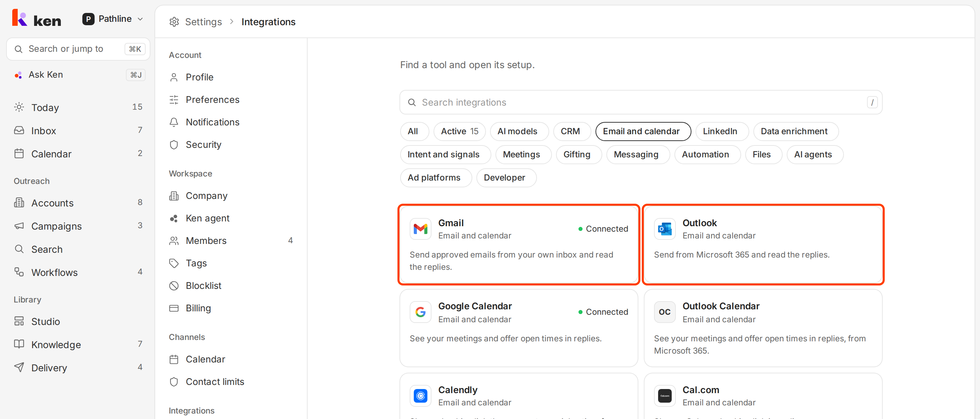Open the Tags label icon
This screenshot has height=419, width=980.
[174, 263]
